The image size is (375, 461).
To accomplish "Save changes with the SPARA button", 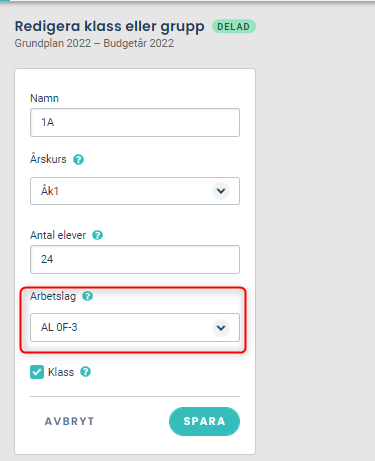I will tap(204, 421).
